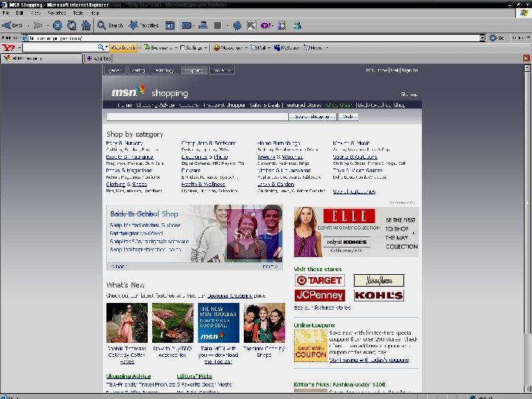The height and width of the screenshot is (399, 532).
Task: Open the Help menu
Action: pos(95,13)
